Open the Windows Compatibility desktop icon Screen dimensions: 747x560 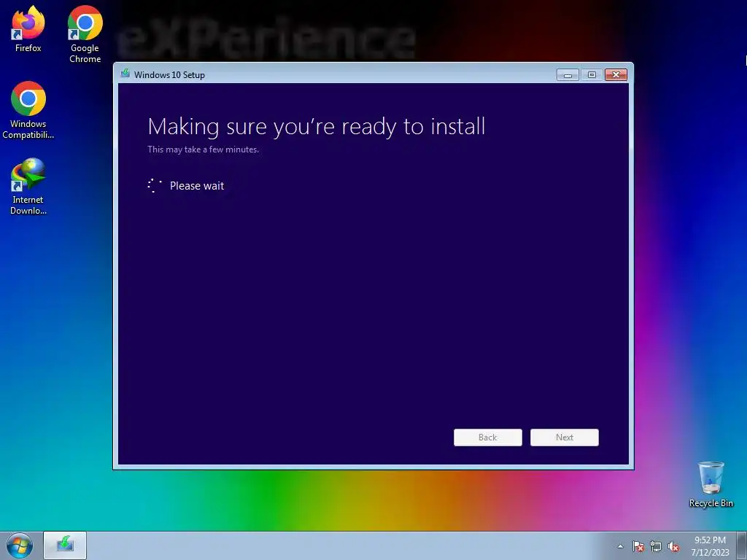pyautogui.click(x=28, y=111)
